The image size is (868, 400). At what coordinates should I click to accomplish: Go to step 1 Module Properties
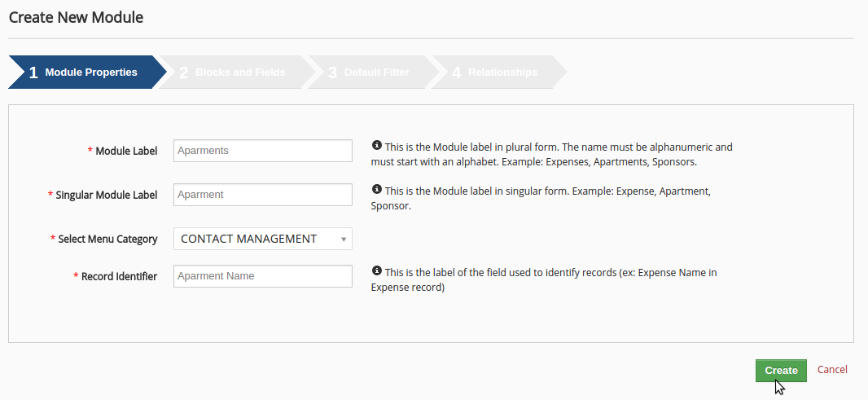click(85, 73)
